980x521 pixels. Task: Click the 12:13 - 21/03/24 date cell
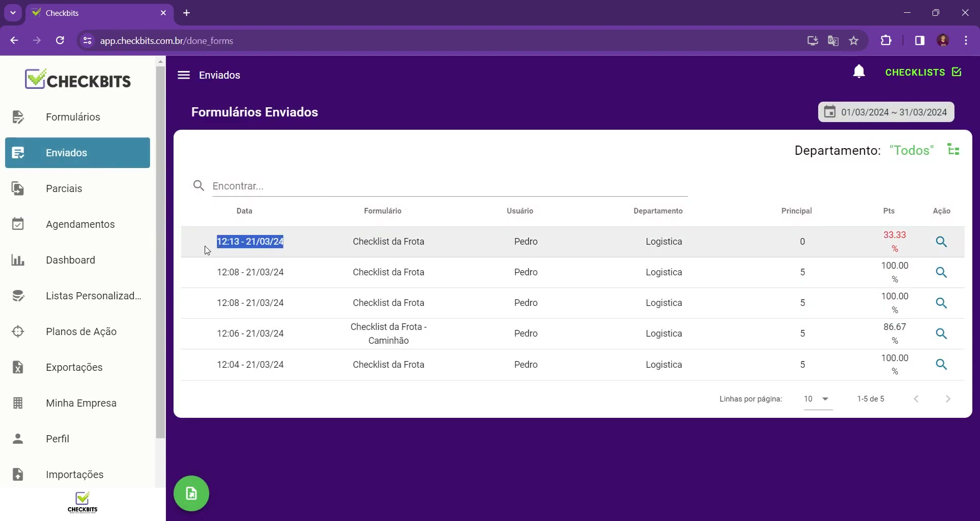250,242
